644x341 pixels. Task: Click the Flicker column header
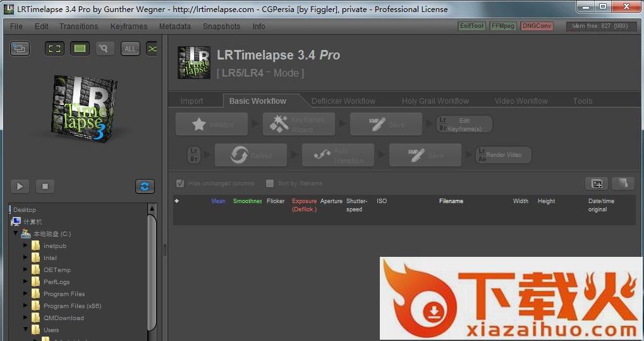(276, 201)
